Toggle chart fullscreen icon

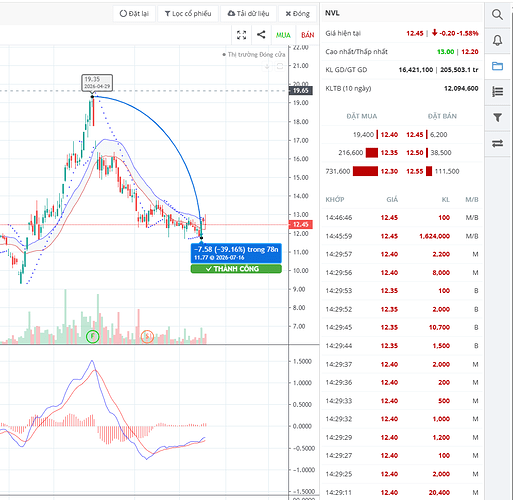click(242, 35)
